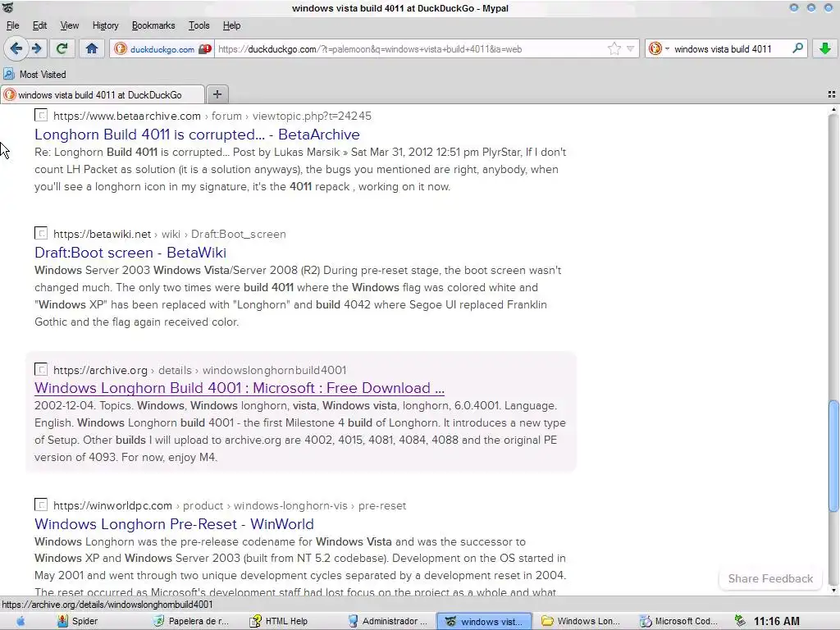
Task: Go forward with the Forward arrow button
Action: pos(36,48)
